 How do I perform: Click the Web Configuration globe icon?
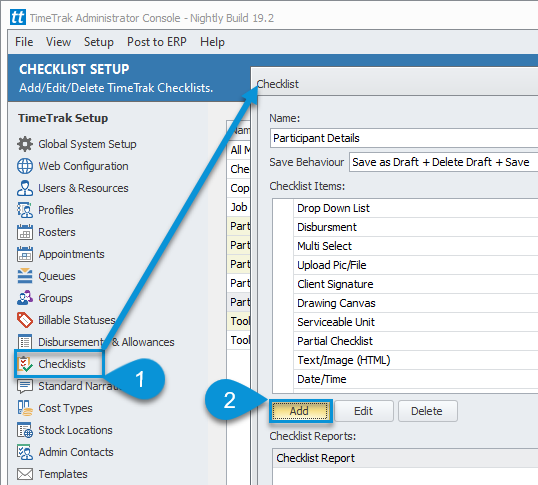pyautogui.click(x=25, y=166)
